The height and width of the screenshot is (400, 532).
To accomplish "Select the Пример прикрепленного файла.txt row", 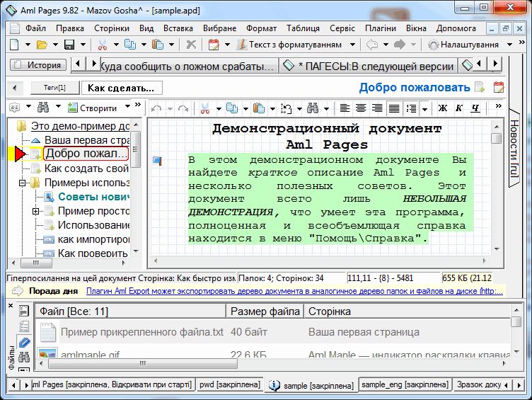I will point(272,332).
